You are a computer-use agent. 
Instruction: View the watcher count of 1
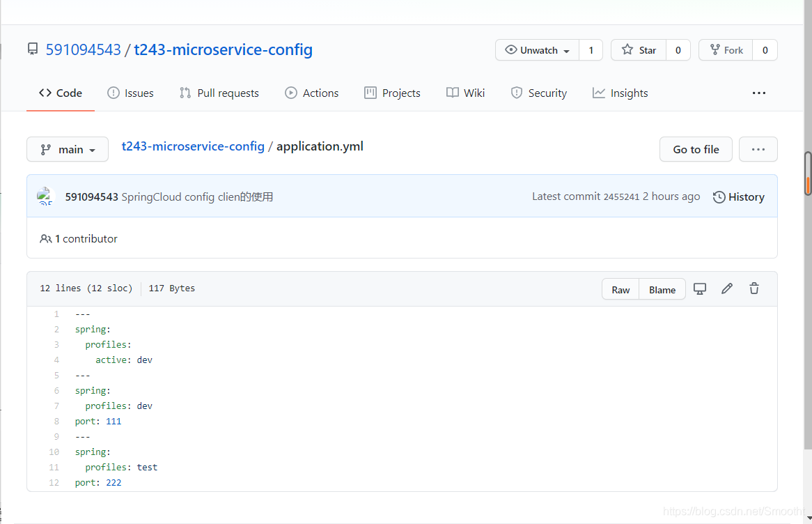pyautogui.click(x=591, y=50)
